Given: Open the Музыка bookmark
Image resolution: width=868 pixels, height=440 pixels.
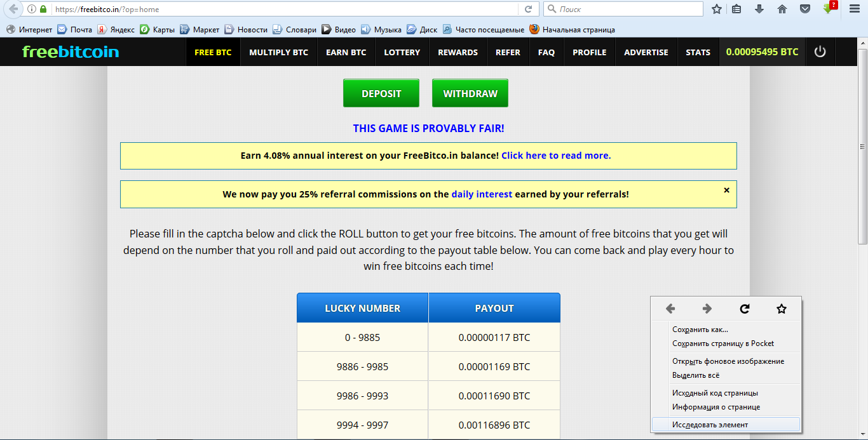Looking at the screenshot, I should [381, 29].
